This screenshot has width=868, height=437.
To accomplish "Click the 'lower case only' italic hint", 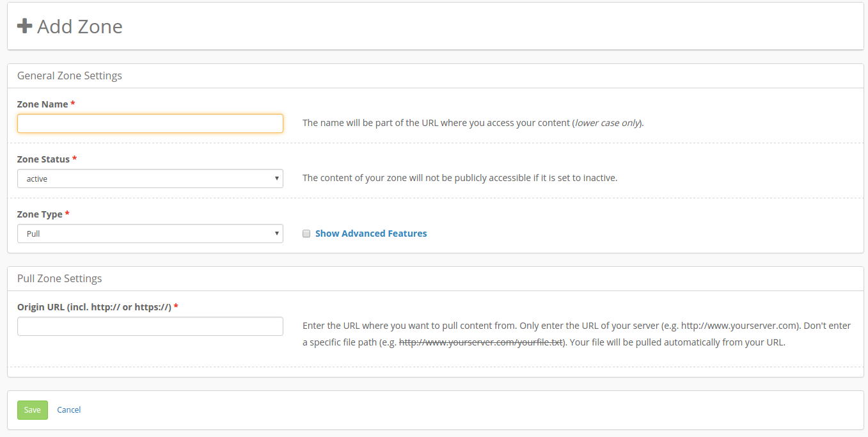I will coord(608,123).
